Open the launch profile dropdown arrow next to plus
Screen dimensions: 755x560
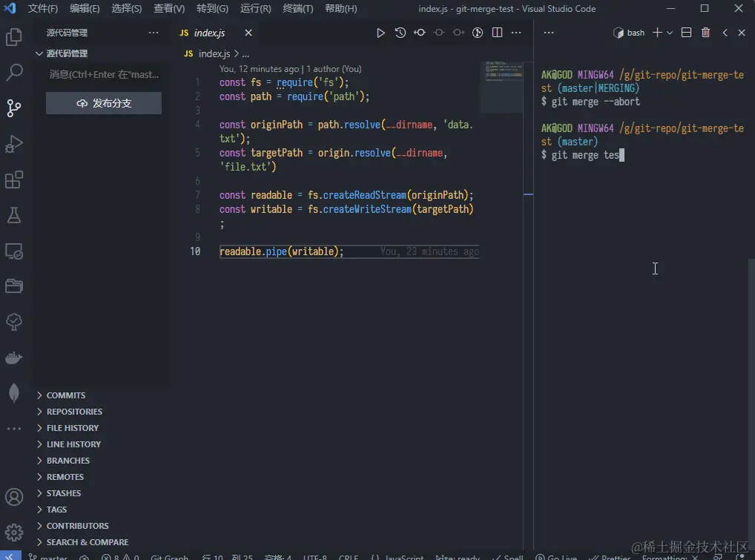669,33
